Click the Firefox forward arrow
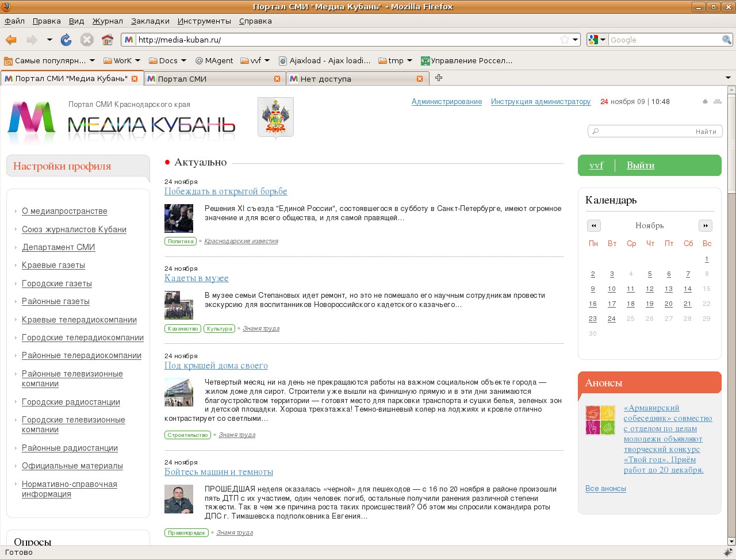 pyautogui.click(x=32, y=40)
